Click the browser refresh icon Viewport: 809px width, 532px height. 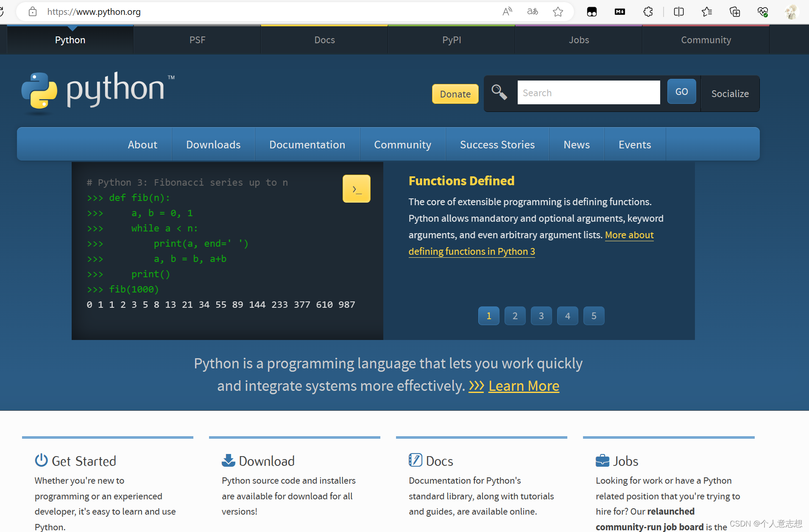[x=1, y=11]
